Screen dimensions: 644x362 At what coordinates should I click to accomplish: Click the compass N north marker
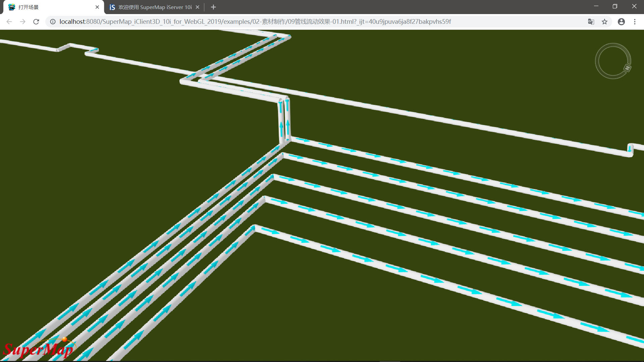[627, 68]
